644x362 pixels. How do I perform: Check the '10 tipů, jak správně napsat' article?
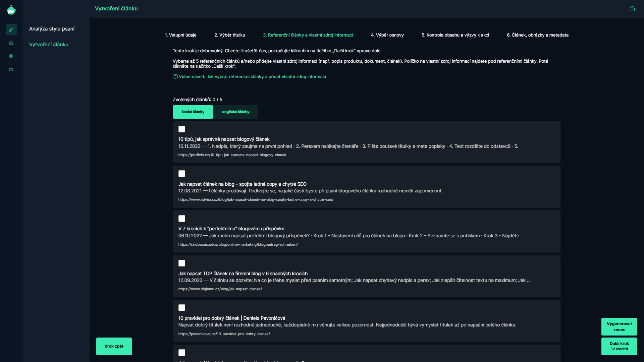tap(182, 129)
